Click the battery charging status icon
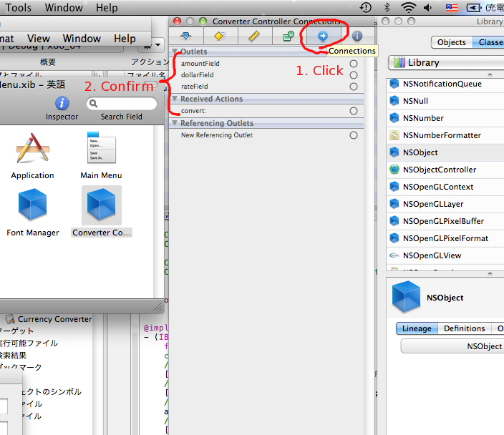Screen dimensions: 504x435 pos(473,8)
